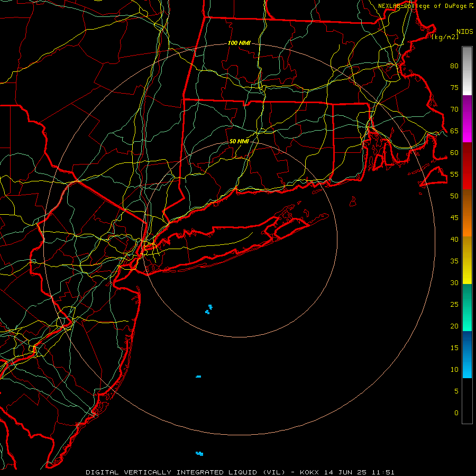The width and height of the screenshot is (476, 476).
Task: Click the scale value 30
Action: (x=454, y=283)
